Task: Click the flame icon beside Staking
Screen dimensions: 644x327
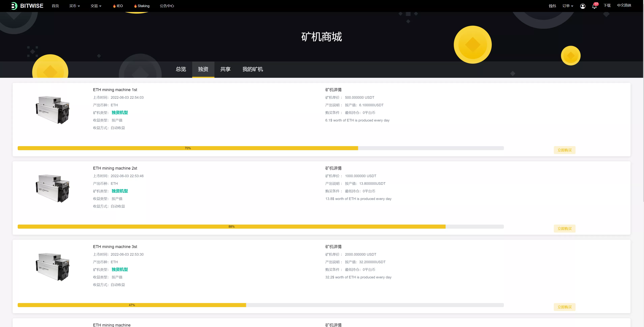Action: pyautogui.click(x=135, y=6)
